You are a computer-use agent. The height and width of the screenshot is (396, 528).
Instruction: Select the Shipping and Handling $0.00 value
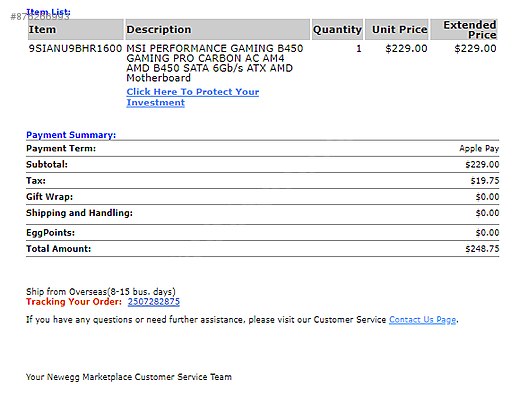487,213
